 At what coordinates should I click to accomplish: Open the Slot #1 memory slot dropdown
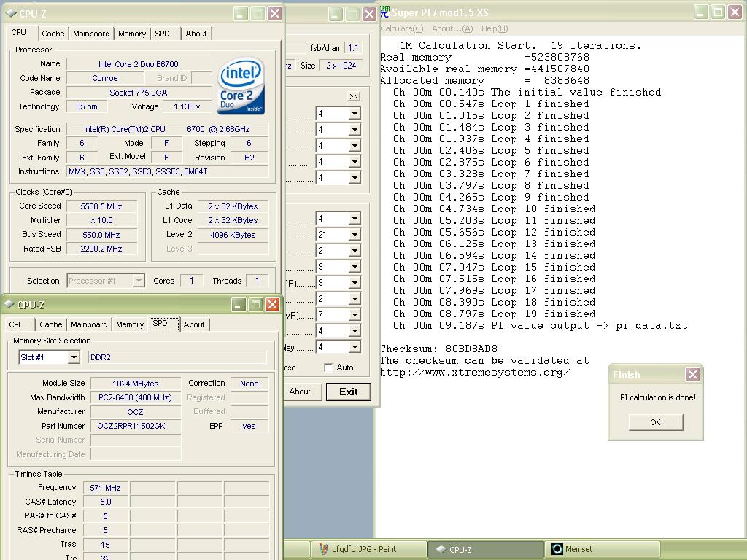pos(74,357)
